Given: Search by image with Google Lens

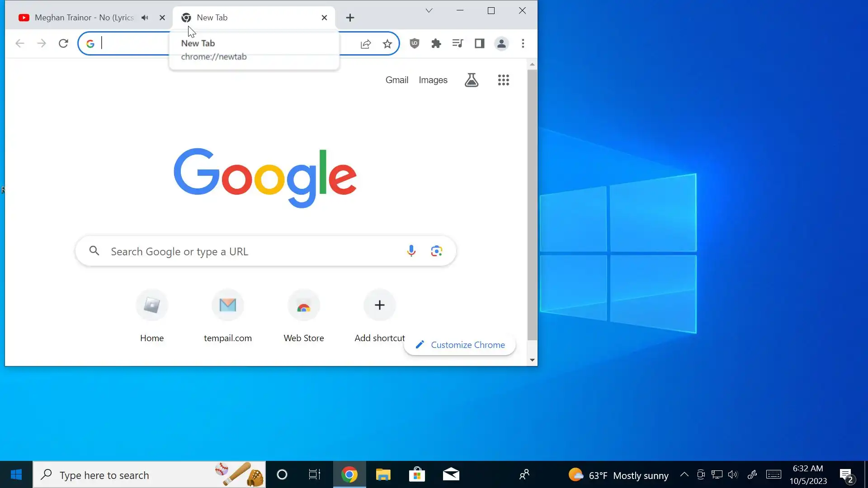Looking at the screenshot, I should point(436,251).
